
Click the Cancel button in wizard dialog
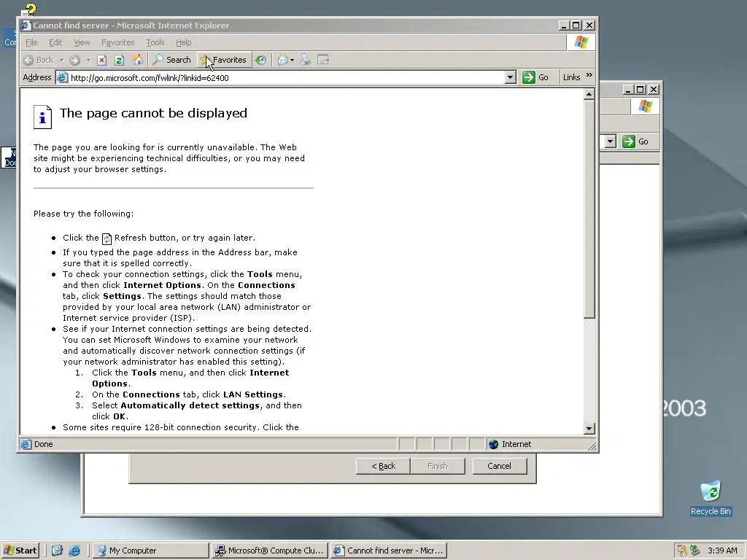tap(499, 466)
